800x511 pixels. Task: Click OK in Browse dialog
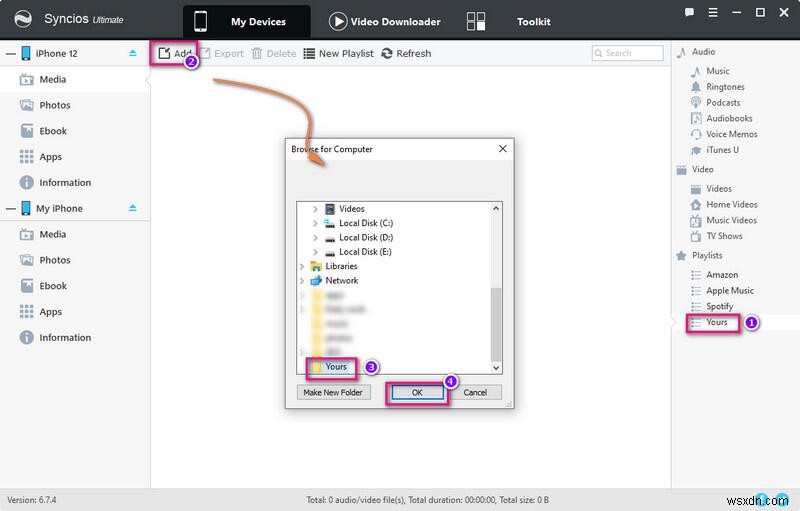(417, 392)
